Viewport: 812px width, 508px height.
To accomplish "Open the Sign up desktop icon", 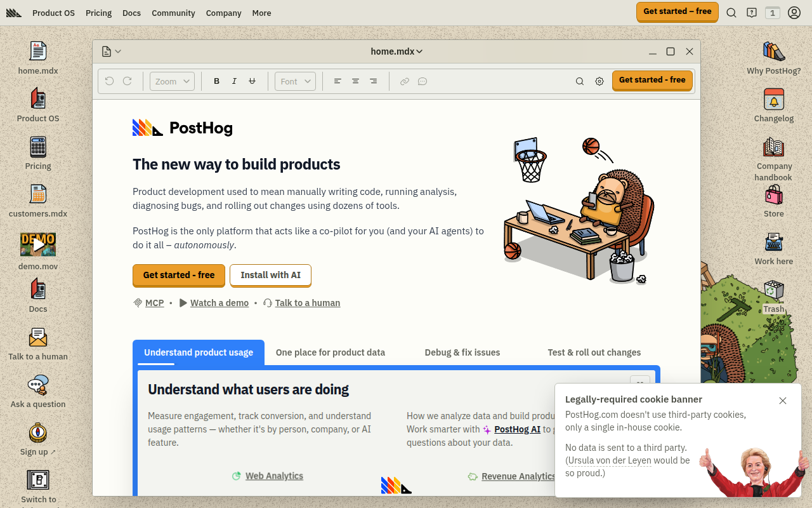I will [38, 439].
